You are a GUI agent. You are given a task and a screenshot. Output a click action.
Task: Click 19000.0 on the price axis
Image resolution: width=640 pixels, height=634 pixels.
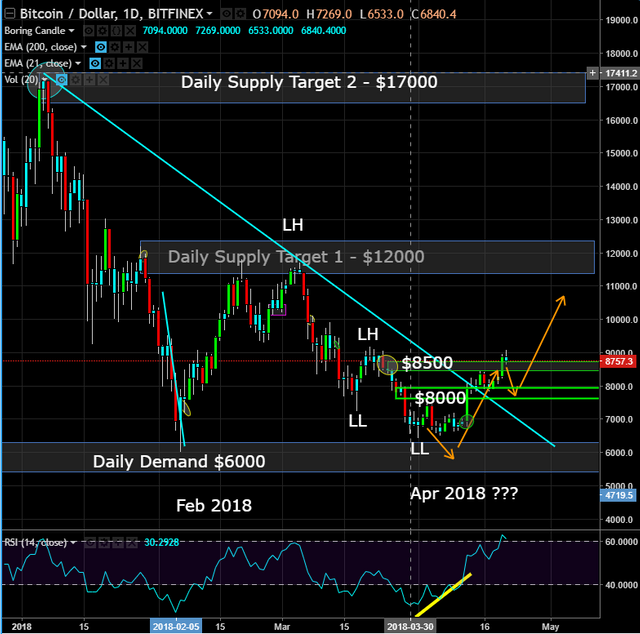621,20
